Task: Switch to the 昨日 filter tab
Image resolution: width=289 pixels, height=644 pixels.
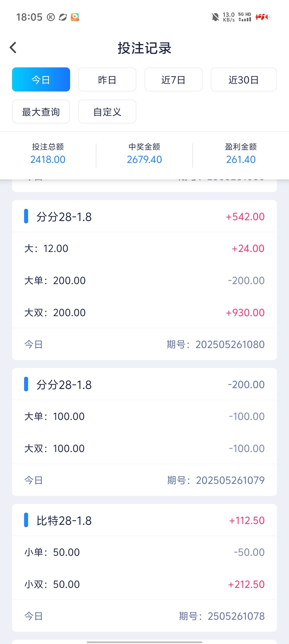Action: (107, 80)
